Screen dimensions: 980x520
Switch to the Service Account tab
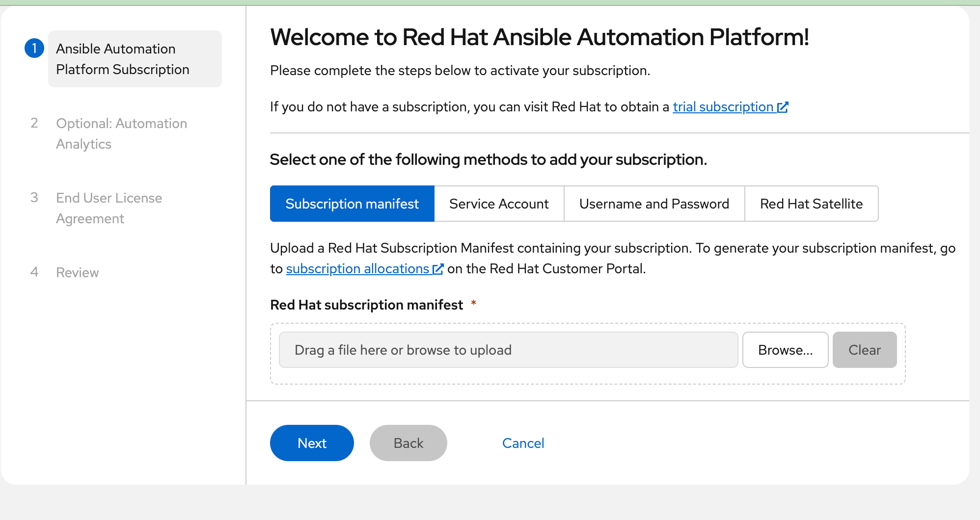499,204
